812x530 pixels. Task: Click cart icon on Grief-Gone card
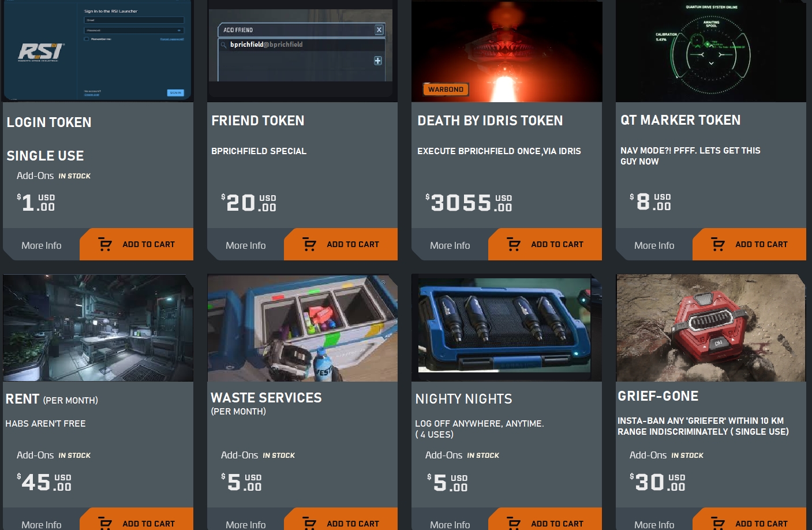pyautogui.click(x=718, y=523)
